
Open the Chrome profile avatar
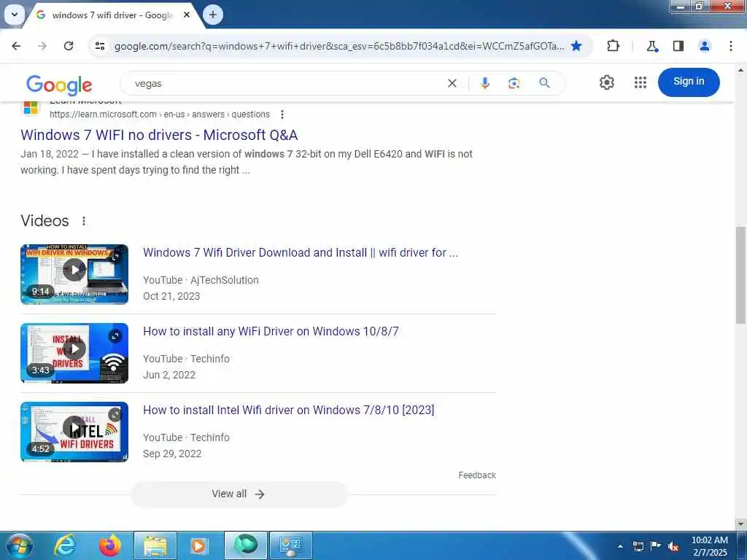(x=705, y=46)
